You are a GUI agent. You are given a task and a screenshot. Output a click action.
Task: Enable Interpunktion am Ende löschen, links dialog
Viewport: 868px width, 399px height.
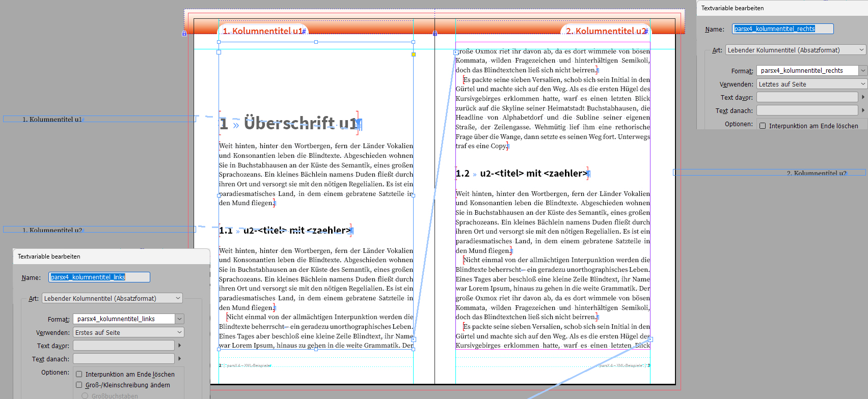click(79, 374)
